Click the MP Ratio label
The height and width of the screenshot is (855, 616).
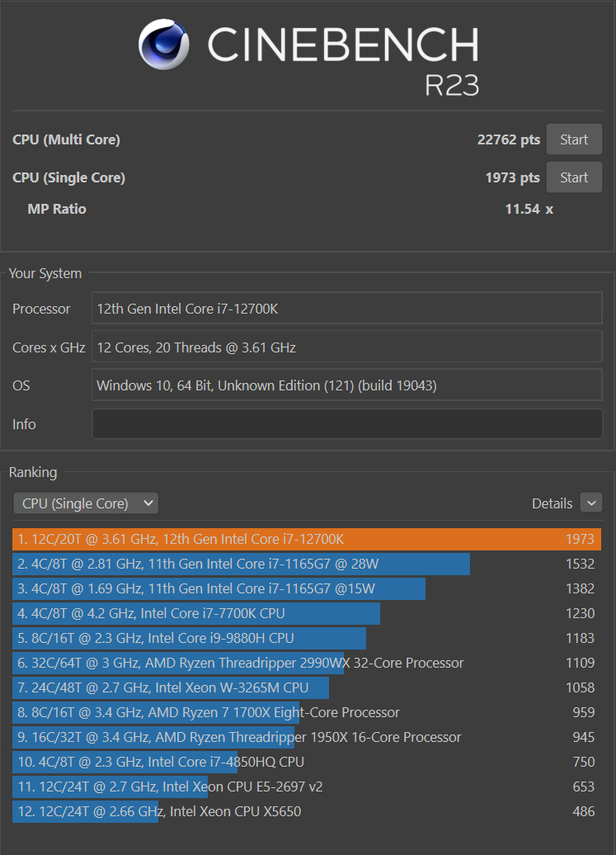point(56,209)
